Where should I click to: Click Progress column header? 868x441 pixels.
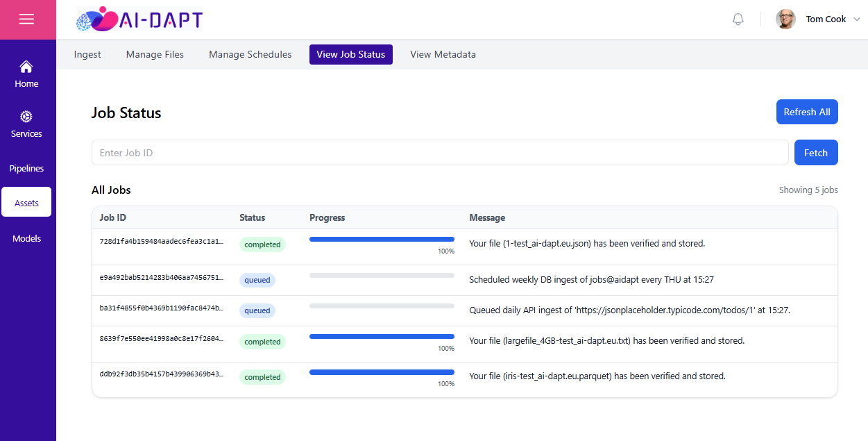tap(327, 217)
